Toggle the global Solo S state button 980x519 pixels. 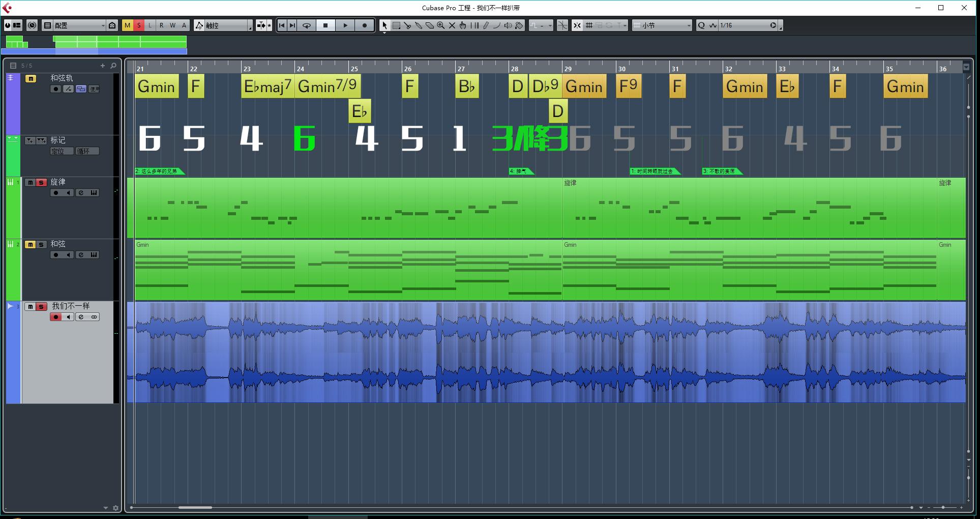click(x=138, y=25)
